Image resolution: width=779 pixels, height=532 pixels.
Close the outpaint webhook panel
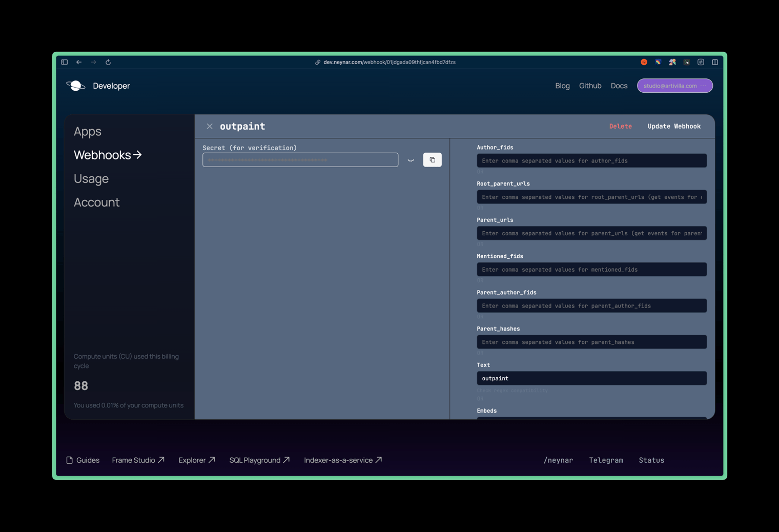210,126
